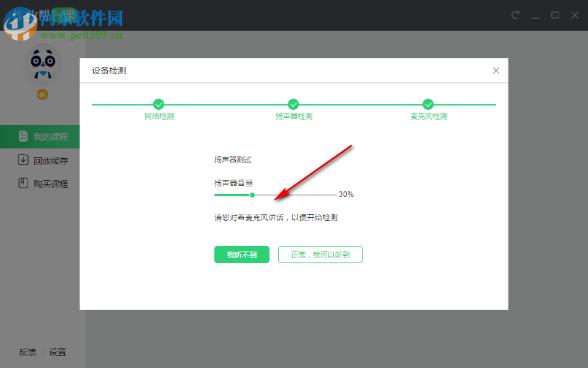Screen dimensions: 588x368
Task: Click the bookmark icon beside 购买课程
Action: tap(23, 183)
